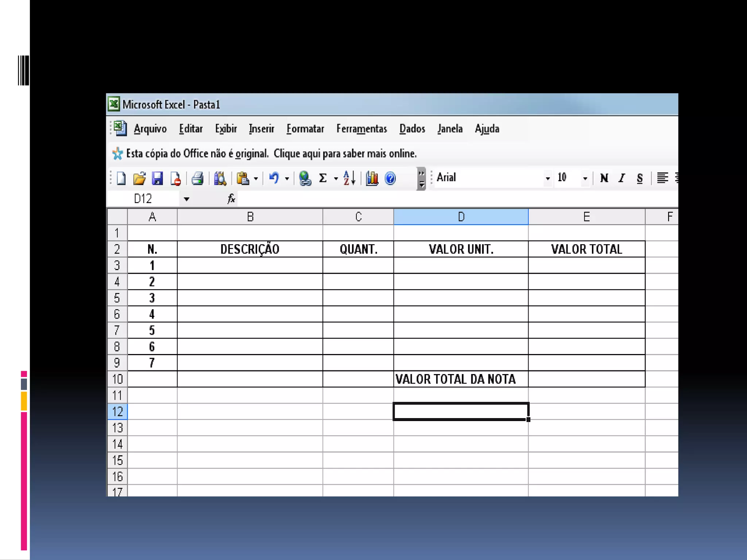Viewport: 747px width, 560px height.
Task: Click the blue Help question mark icon
Action: point(390,178)
